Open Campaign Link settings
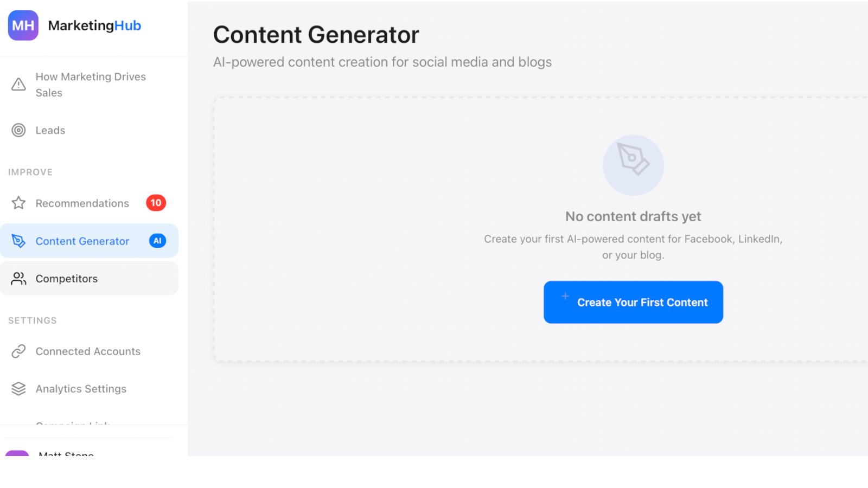Viewport: 868px width, 488px height. (x=73, y=425)
